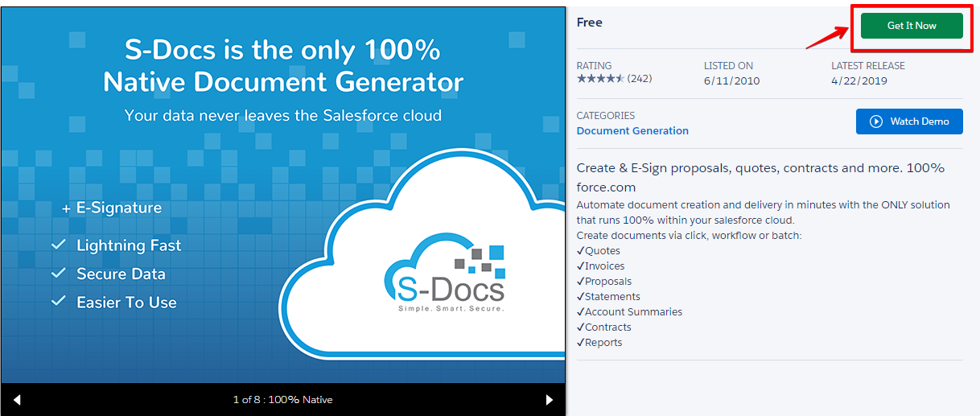Click the 'Invoices' list item
Image resolution: width=980 pixels, height=416 pixels.
coord(600,266)
